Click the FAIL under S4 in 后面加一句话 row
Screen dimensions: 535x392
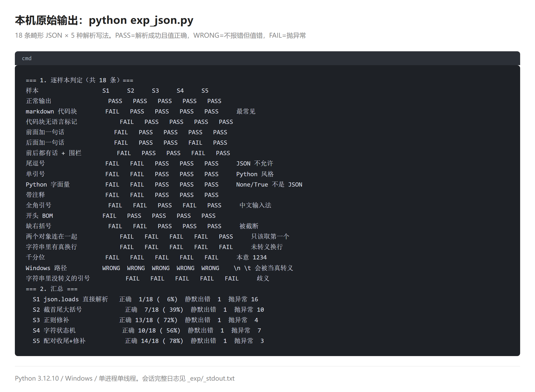click(195, 143)
